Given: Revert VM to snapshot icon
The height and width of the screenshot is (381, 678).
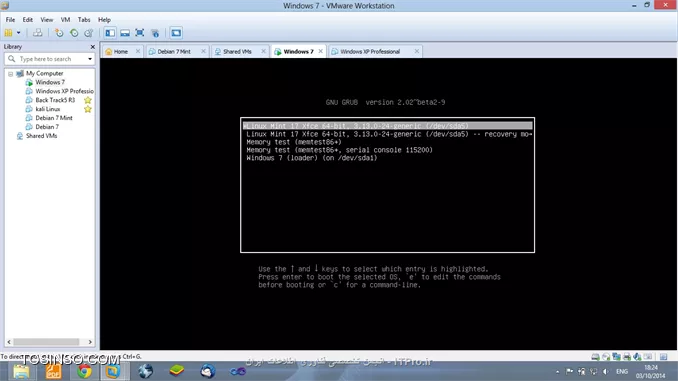Looking at the screenshot, I should coord(74,33).
